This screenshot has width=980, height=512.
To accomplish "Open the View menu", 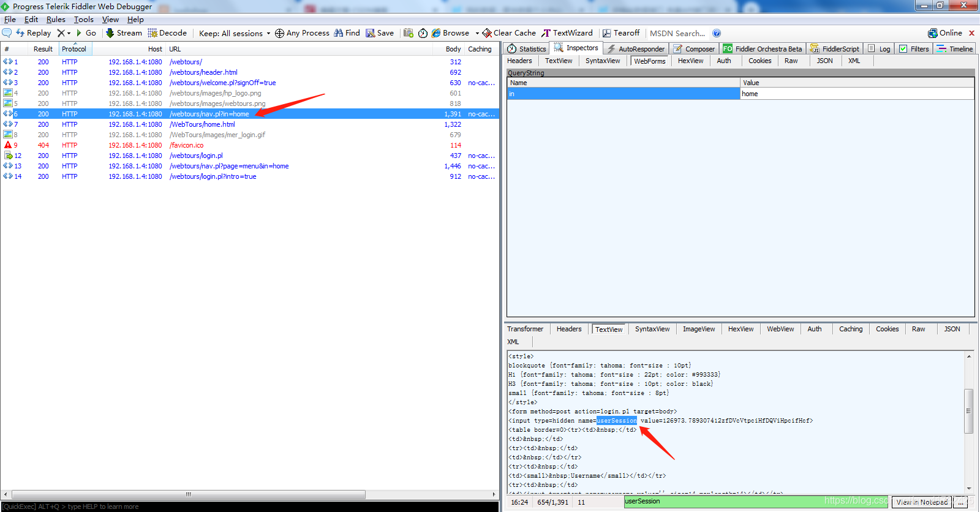I will click(x=110, y=20).
